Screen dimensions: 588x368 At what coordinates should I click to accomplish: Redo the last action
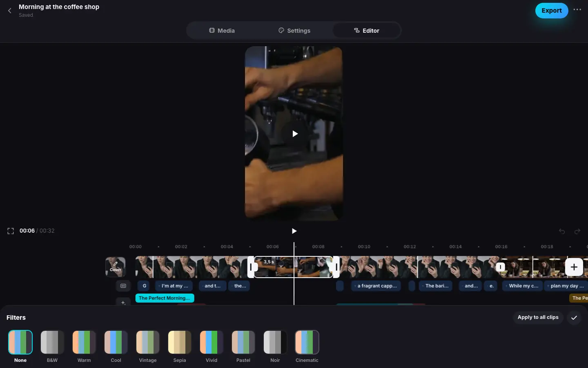click(x=577, y=231)
